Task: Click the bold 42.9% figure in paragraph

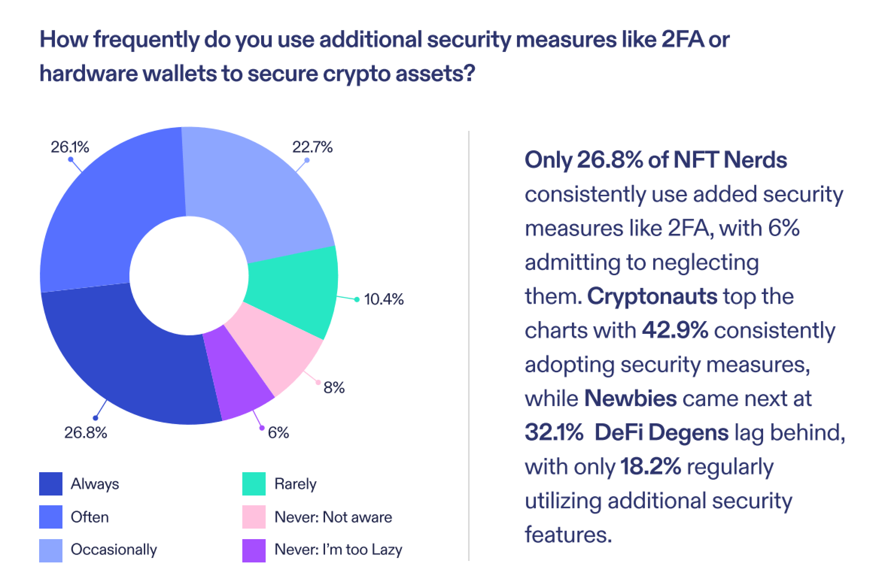Action: point(675,330)
